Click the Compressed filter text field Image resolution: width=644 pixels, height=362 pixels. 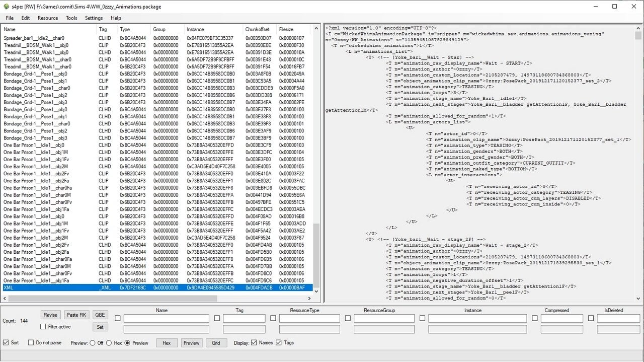[562, 318]
